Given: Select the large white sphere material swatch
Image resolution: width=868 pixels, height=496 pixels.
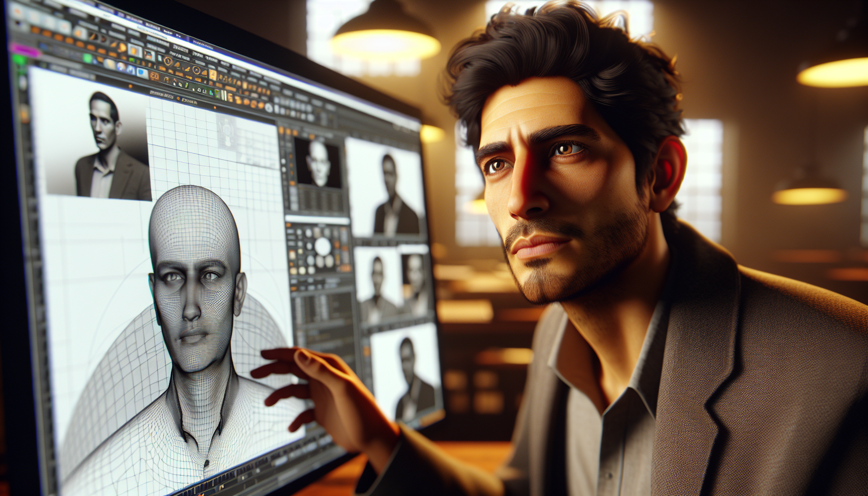Looking at the screenshot, I should (x=322, y=246).
